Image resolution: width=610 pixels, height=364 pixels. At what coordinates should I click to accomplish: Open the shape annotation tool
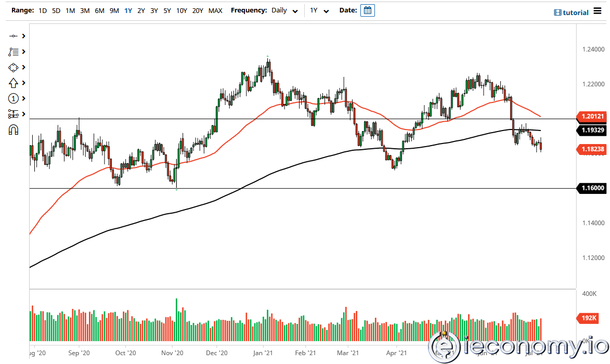(x=14, y=67)
